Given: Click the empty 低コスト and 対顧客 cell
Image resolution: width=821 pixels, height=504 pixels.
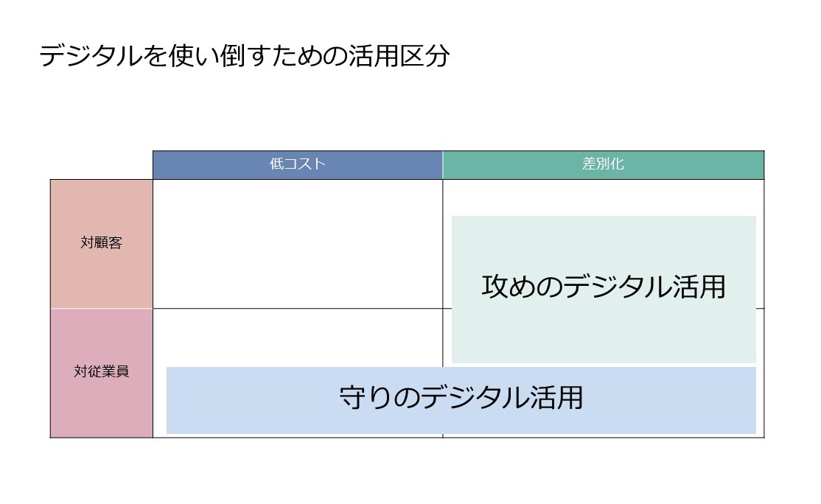Looking at the screenshot, I should 298,244.
